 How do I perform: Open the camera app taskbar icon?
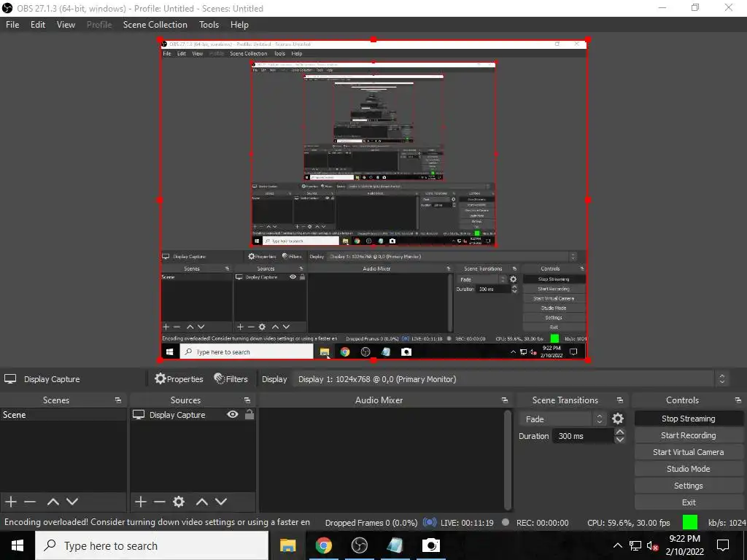pos(430,545)
